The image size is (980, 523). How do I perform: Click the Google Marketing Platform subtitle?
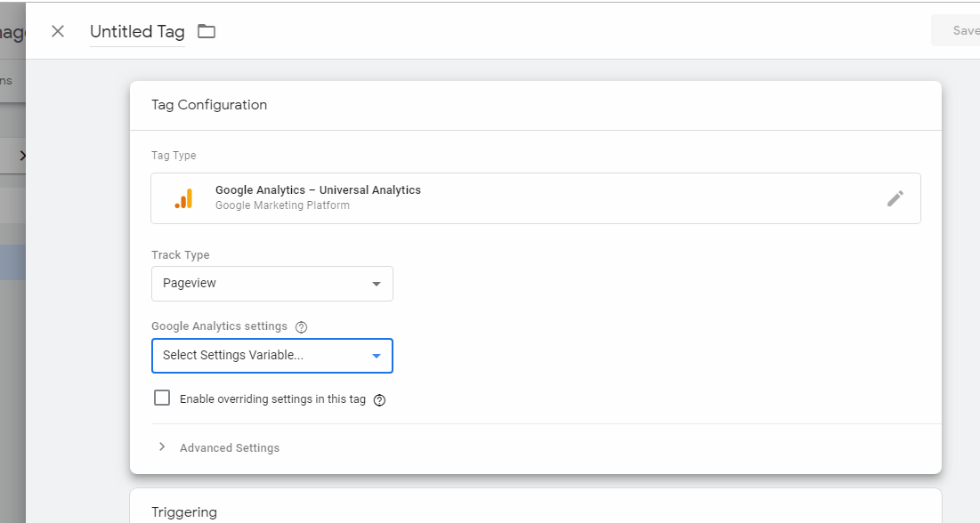(282, 205)
